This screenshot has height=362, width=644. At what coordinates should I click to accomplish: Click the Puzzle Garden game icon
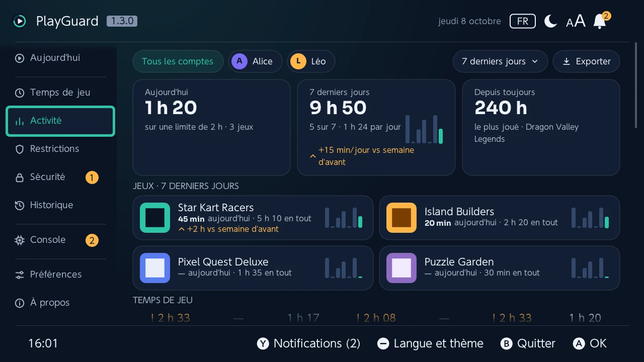[401, 268]
